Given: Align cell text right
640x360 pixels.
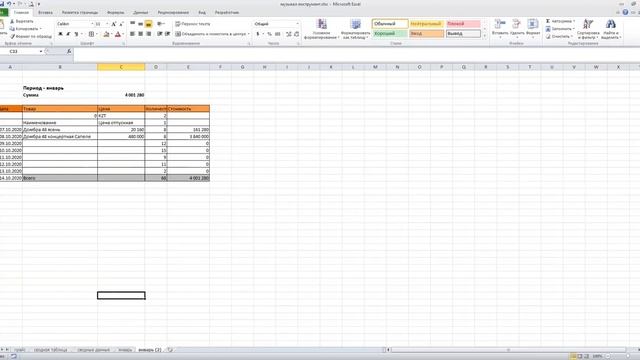Looking at the screenshot, I should pyautogui.click(x=149, y=34).
